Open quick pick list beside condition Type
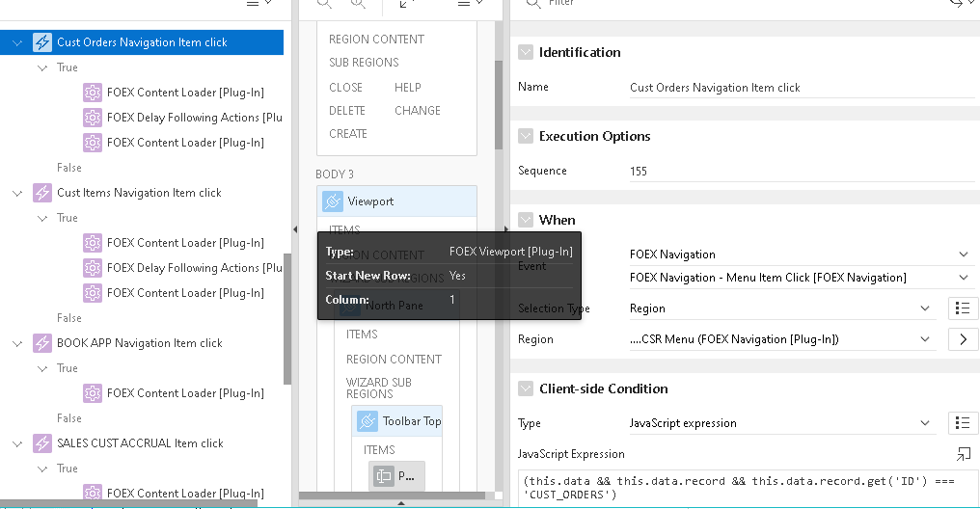This screenshot has height=509, width=980. point(964,423)
